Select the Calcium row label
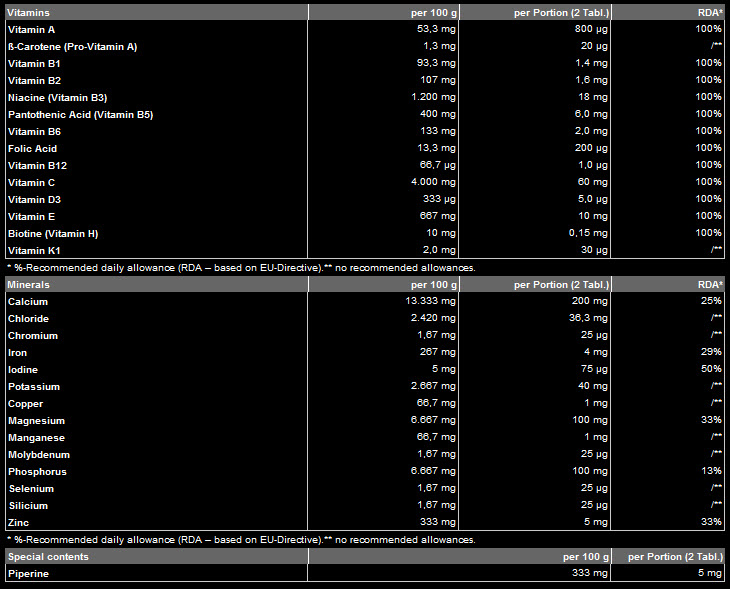Image resolution: width=730 pixels, height=589 pixels. (28, 302)
